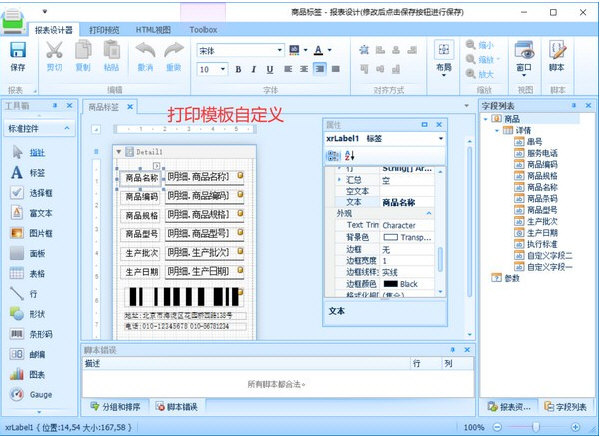600x437 pixels.
Task: Toggle Italic formatting button
Action: coord(254,69)
